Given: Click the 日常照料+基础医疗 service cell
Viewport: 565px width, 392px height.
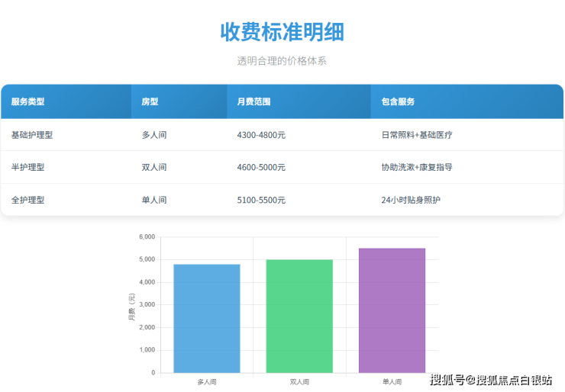Looking at the screenshot, I should click(416, 135).
